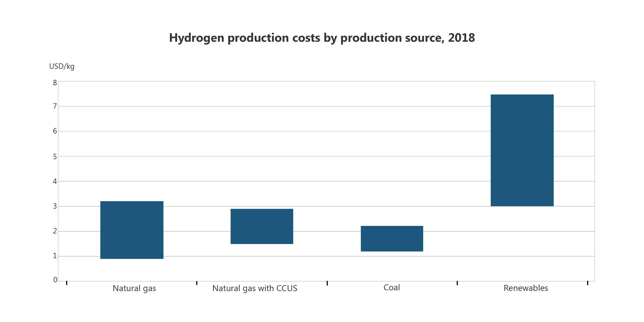The image size is (644, 322).
Task: Select the USD/kg axis unit label
Action: click(62, 66)
